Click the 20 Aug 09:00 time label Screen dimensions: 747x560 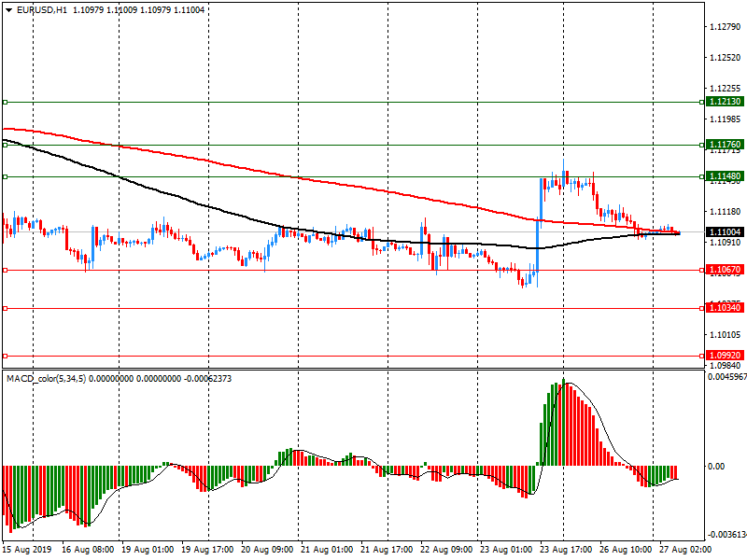click(x=267, y=550)
